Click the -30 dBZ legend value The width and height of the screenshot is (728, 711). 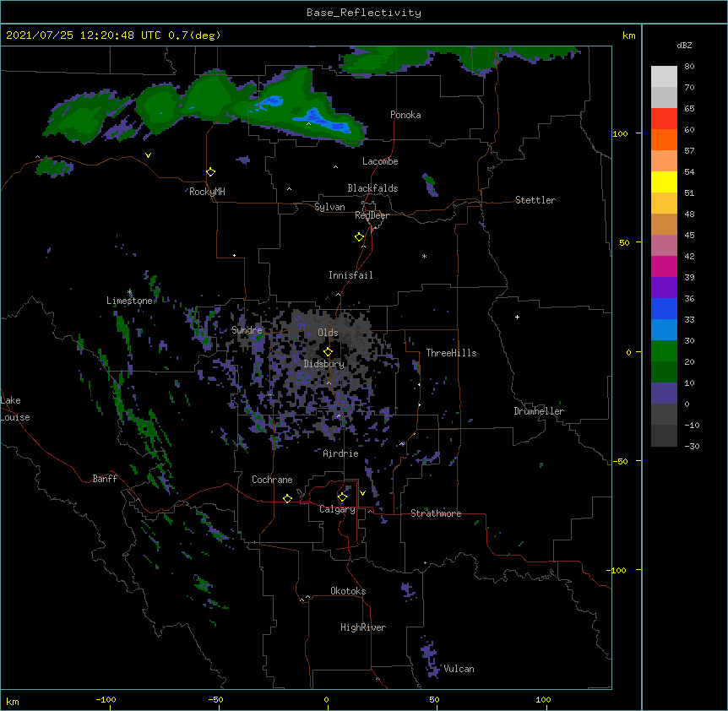[692, 447]
